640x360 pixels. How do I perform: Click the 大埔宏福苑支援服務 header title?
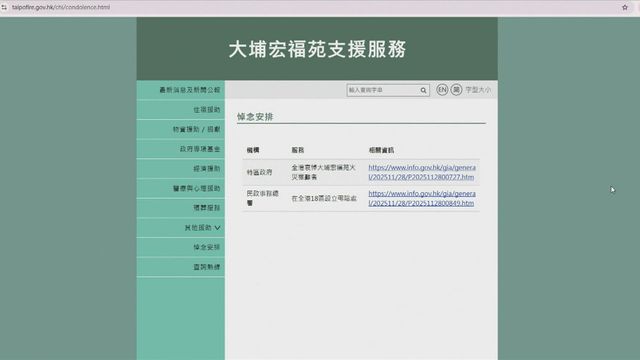pyautogui.click(x=317, y=49)
